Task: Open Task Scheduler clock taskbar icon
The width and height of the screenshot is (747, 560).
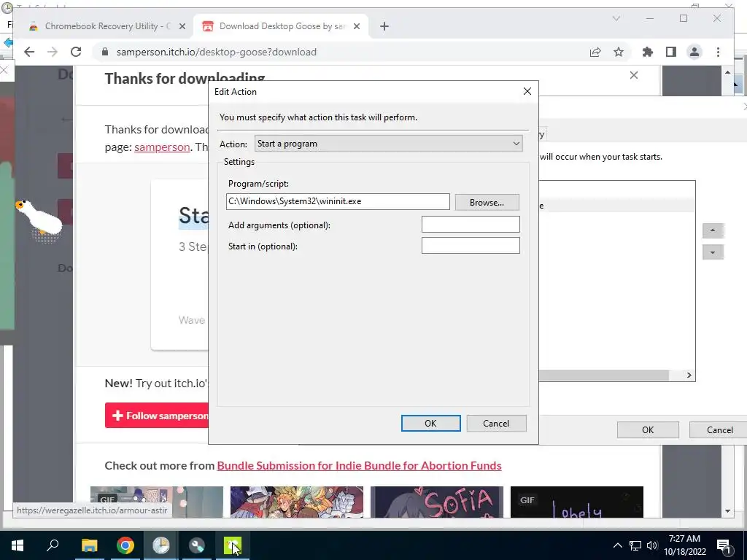Action: (x=161, y=545)
